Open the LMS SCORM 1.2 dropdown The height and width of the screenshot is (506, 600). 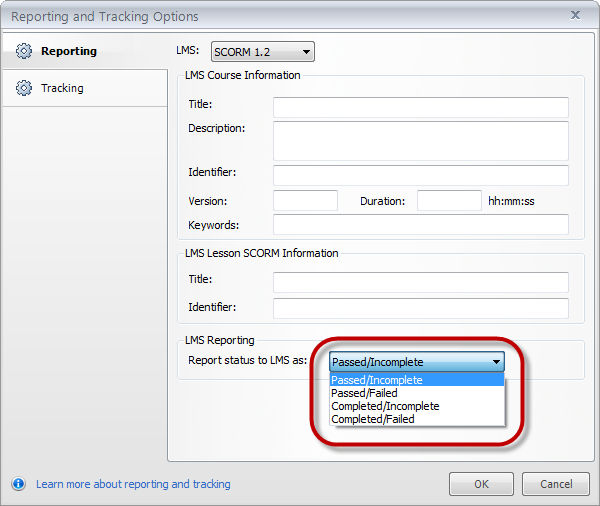263,52
